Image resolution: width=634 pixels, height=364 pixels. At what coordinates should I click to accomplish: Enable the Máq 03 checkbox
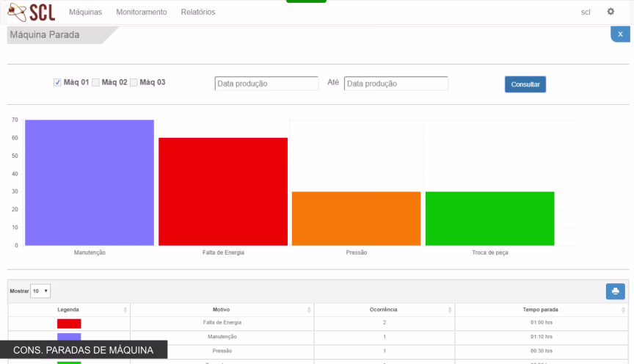134,83
